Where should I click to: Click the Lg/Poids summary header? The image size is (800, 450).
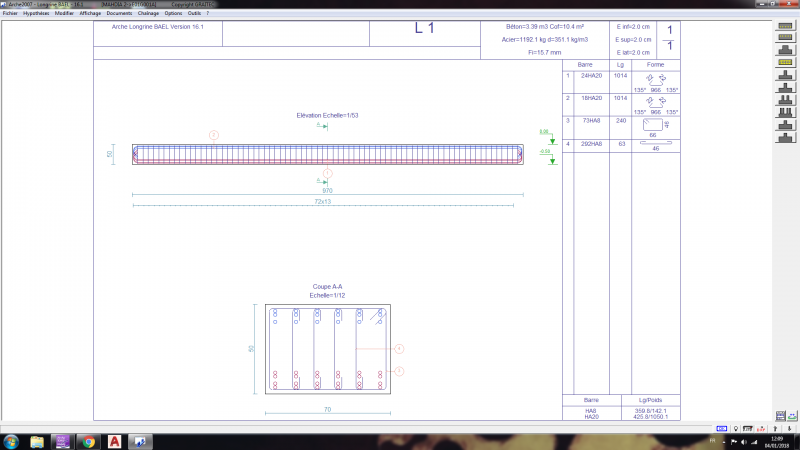coord(651,400)
